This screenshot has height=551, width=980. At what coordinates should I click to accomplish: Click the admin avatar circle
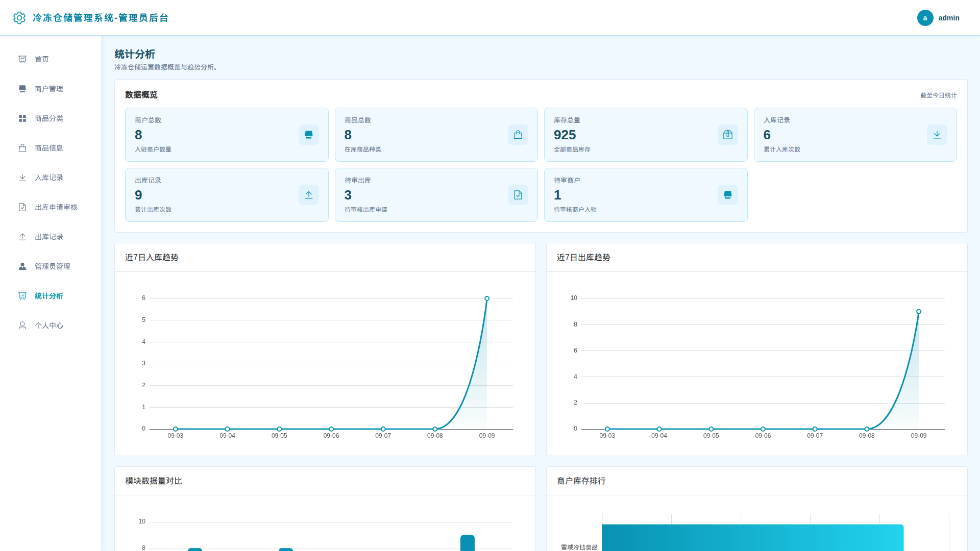coord(925,18)
